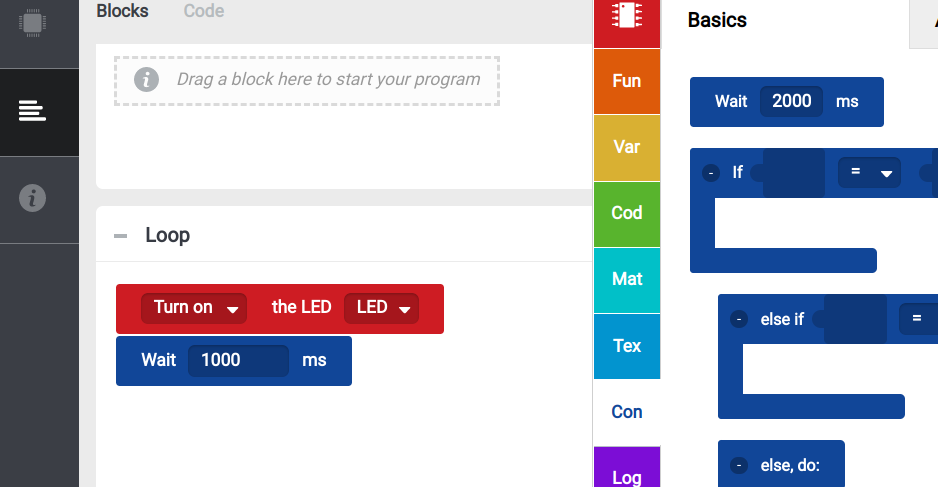
Task: Open the Turn on dropdown
Action: tap(194, 308)
